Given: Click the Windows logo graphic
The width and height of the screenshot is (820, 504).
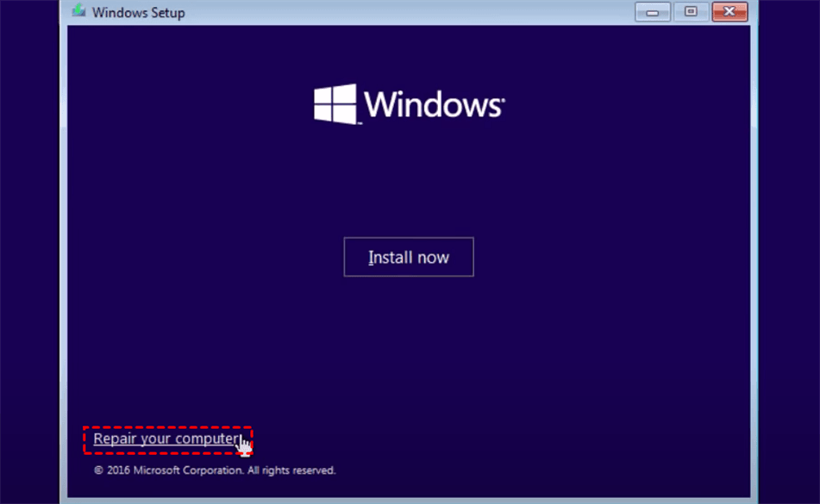Looking at the screenshot, I should coord(409,104).
